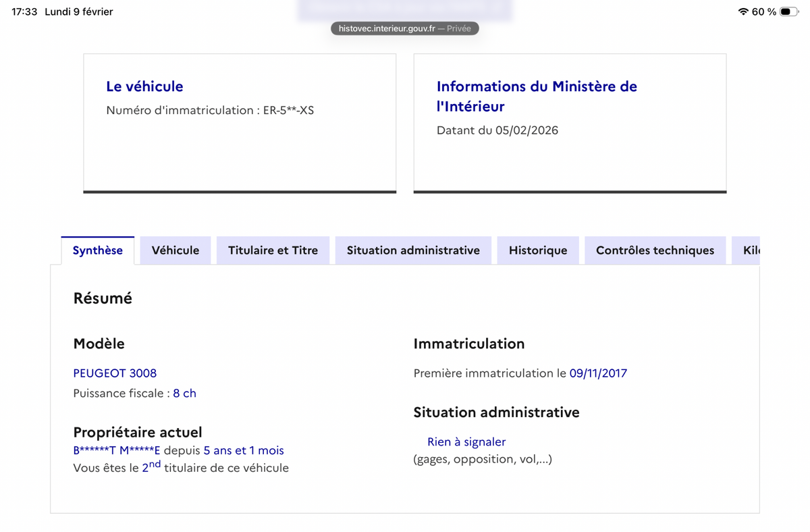Screen dimensions: 810x532
Task: Open the Titulaire et Titre tab
Action: (x=273, y=250)
